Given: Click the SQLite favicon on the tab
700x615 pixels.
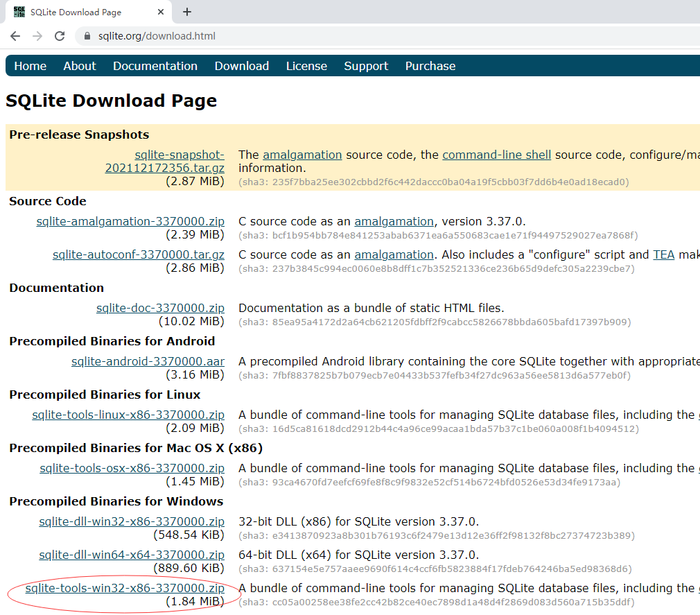Looking at the screenshot, I should [x=19, y=12].
